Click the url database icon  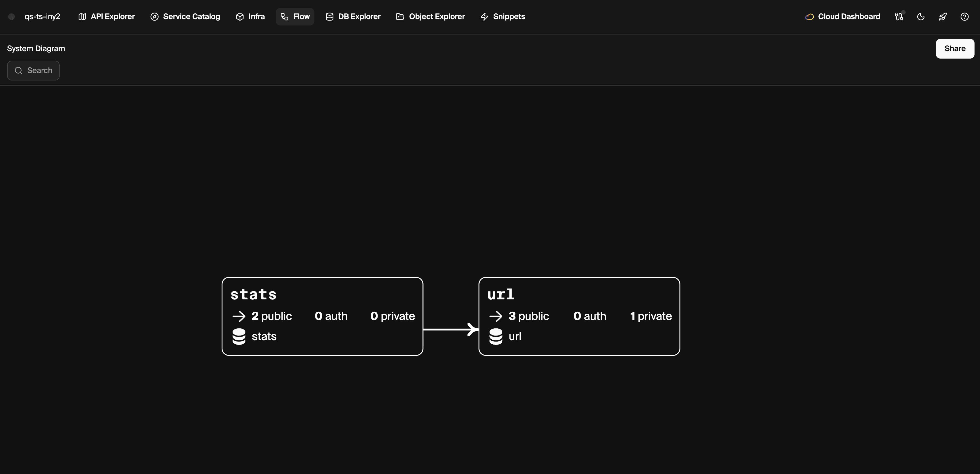coord(496,337)
